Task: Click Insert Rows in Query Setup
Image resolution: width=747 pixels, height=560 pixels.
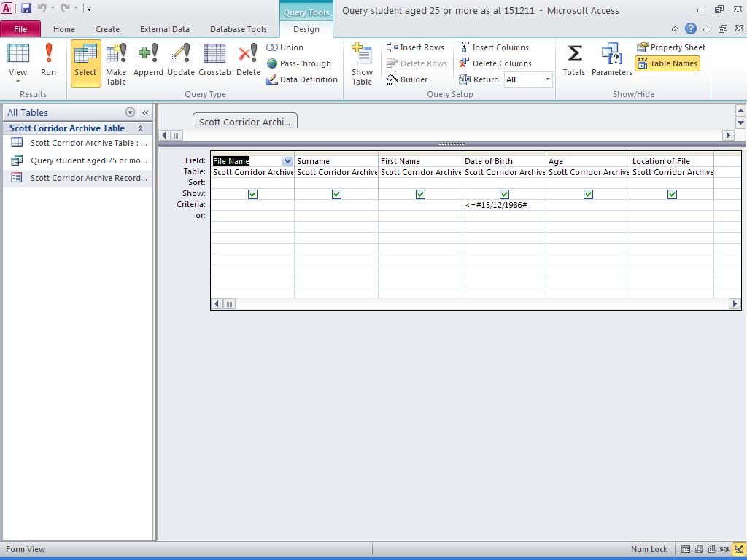Action: (x=415, y=47)
